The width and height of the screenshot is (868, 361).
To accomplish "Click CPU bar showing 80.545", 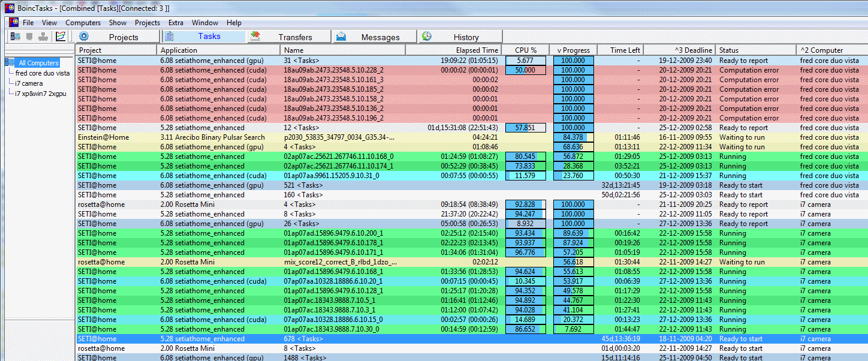I will coord(526,157).
